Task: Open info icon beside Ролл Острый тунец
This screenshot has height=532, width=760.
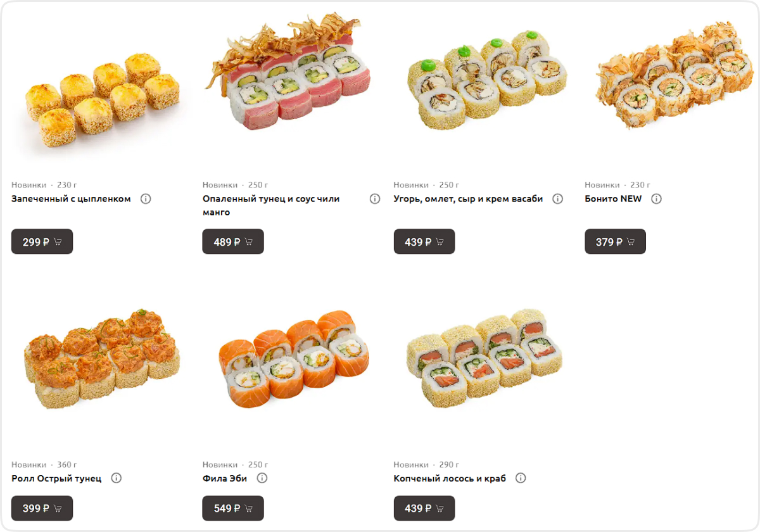Action: point(116,478)
